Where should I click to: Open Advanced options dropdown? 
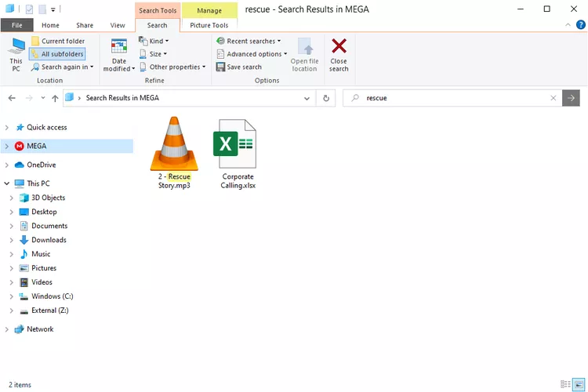click(252, 54)
